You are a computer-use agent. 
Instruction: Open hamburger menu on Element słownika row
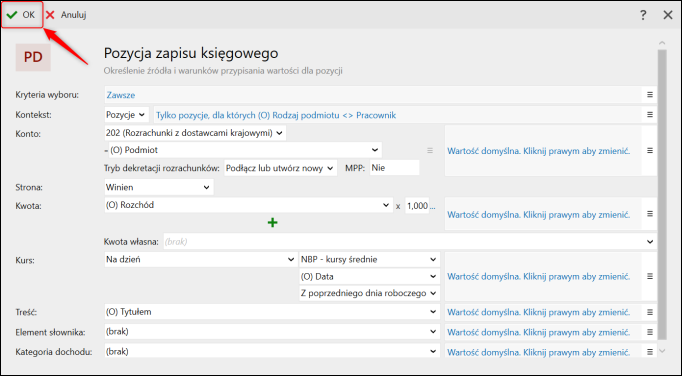coord(649,332)
